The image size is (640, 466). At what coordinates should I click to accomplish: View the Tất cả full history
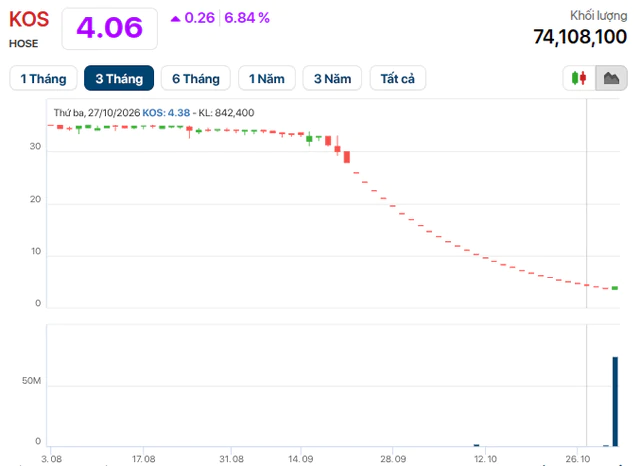pyautogui.click(x=398, y=78)
